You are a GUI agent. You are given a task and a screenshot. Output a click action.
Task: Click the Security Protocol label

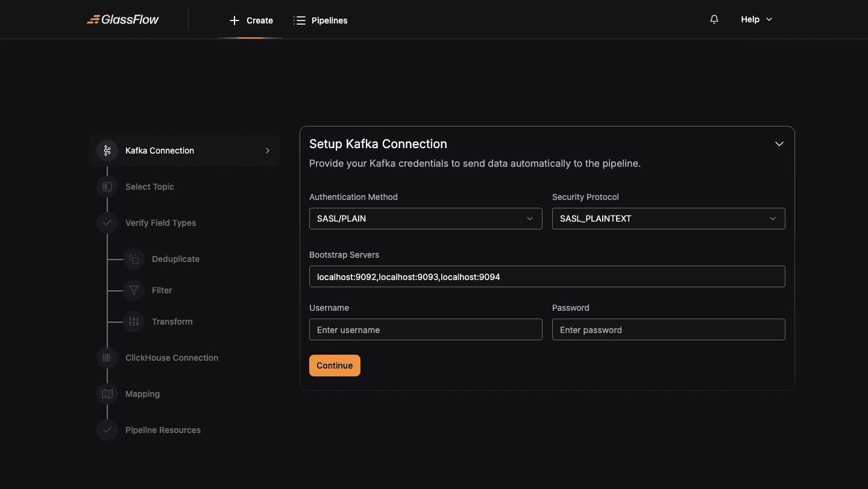(585, 197)
